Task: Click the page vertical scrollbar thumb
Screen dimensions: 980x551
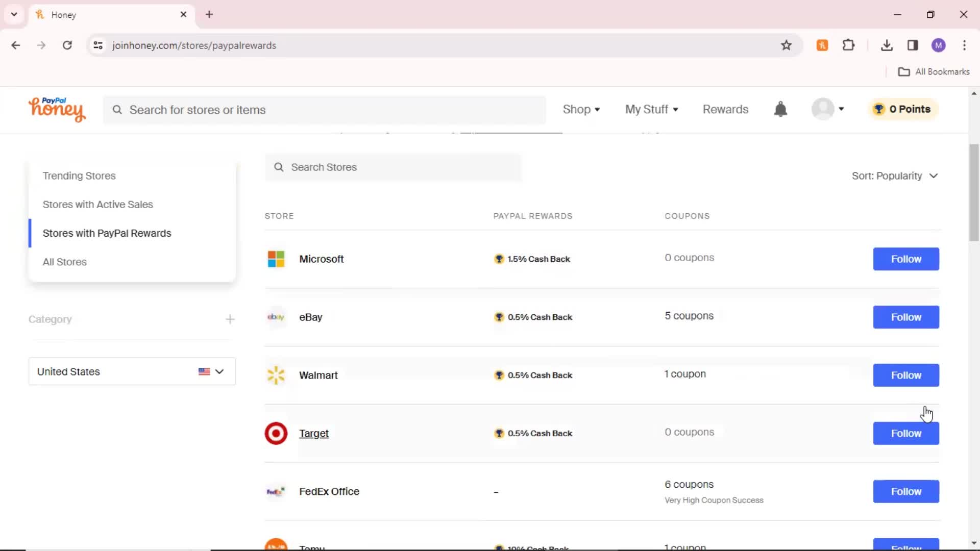Action: click(x=974, y=193)
